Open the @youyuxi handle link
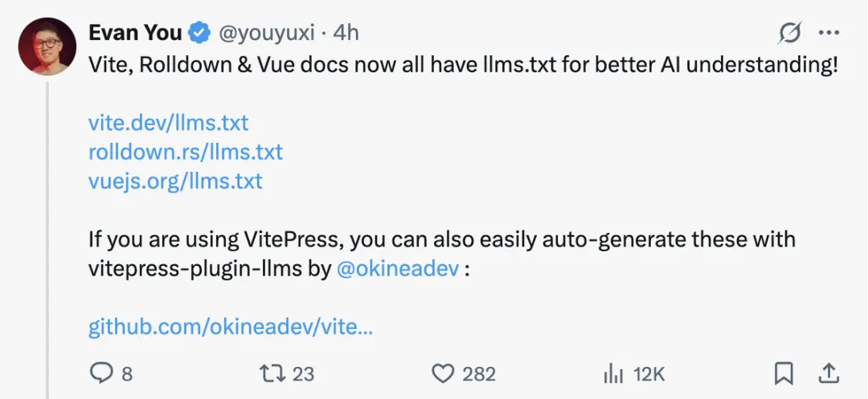The height and width of the screenshot is (399, 868). pos(267,34)
